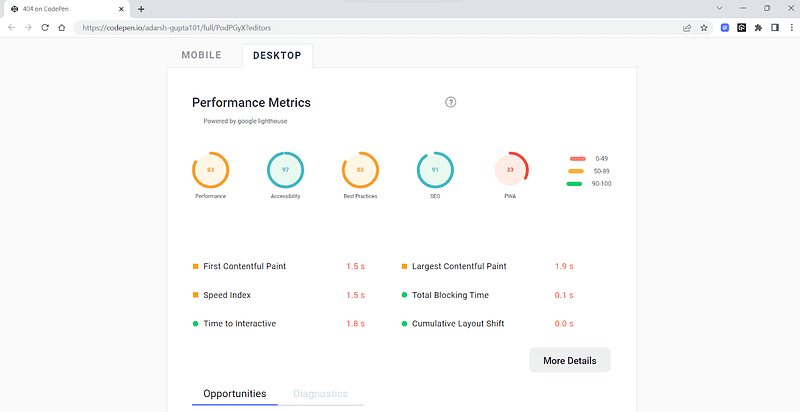Click the Performance Metrics heading
800x412 pixels.
tap(251, 102)
